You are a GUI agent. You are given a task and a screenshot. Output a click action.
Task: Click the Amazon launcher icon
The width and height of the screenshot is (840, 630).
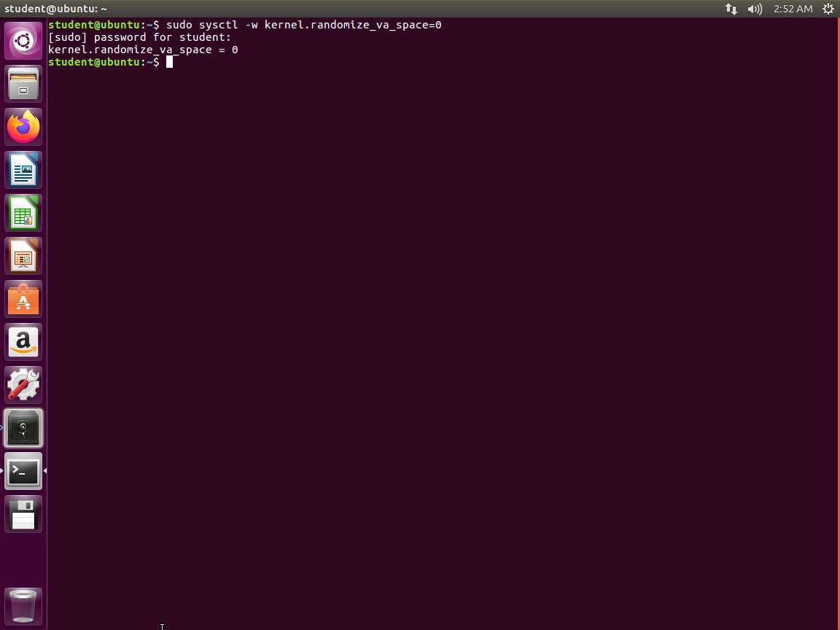pyautogui.click(x=23, y=342)
